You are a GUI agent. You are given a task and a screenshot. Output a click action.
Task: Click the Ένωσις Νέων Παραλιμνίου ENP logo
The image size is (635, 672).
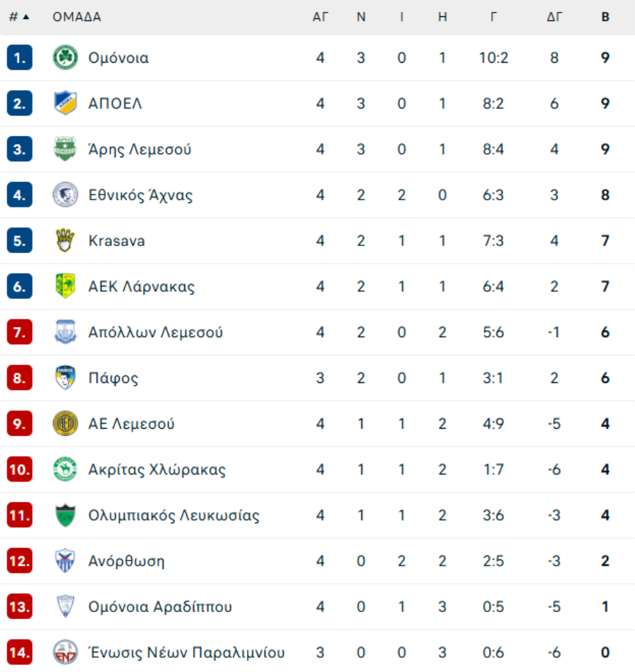(65, 652)
